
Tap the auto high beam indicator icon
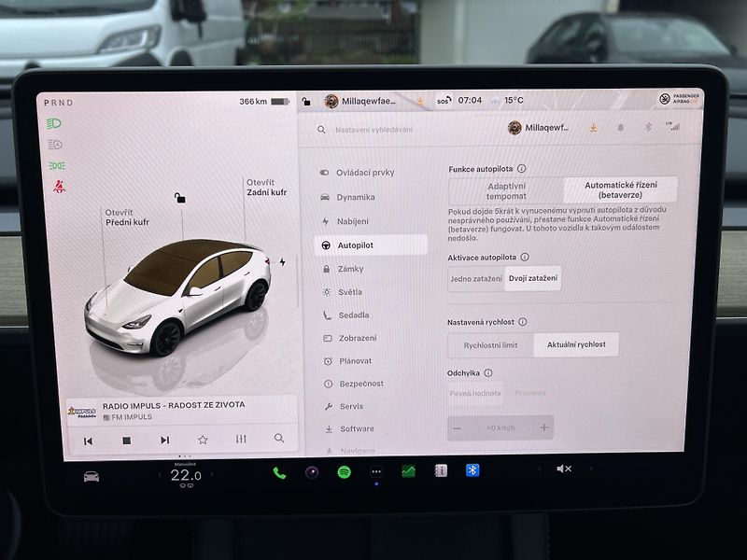click(55, 145)
